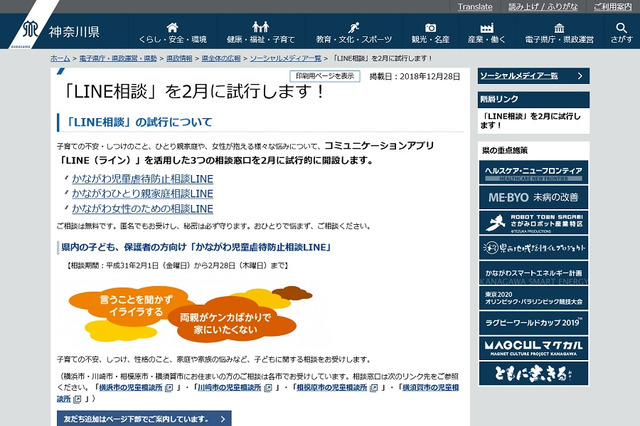
Task: Click the 掲載日：2018年12月28日 date text
Action: coord(415,77)
